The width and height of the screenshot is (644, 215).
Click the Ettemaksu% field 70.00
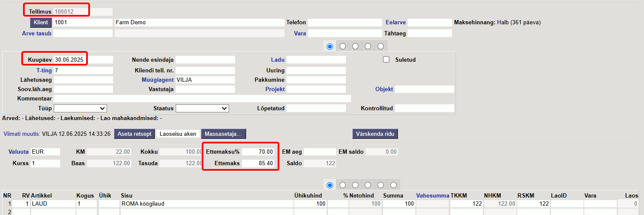[x=258, y=152]
